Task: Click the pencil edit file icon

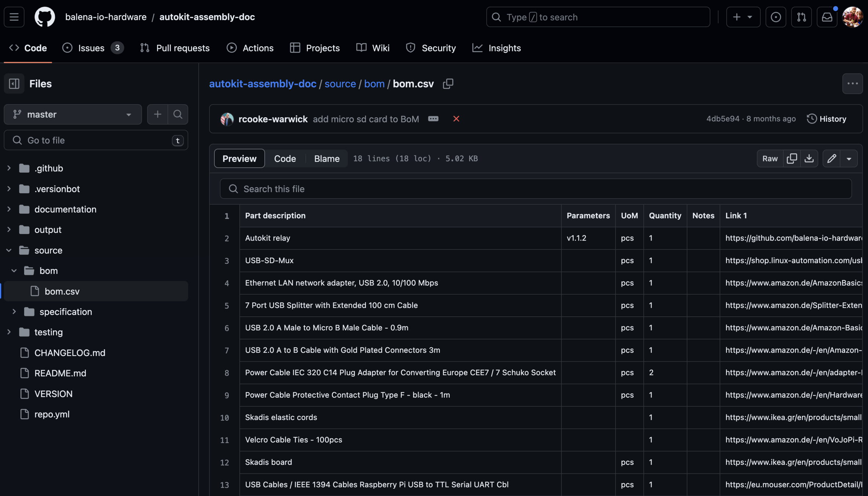Action: (832, 158)
